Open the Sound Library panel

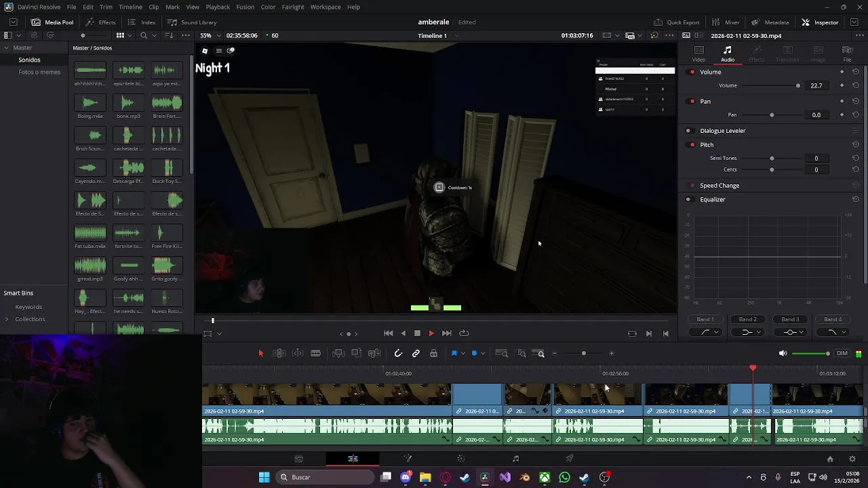pyautogui.click(x=192, y=22)
